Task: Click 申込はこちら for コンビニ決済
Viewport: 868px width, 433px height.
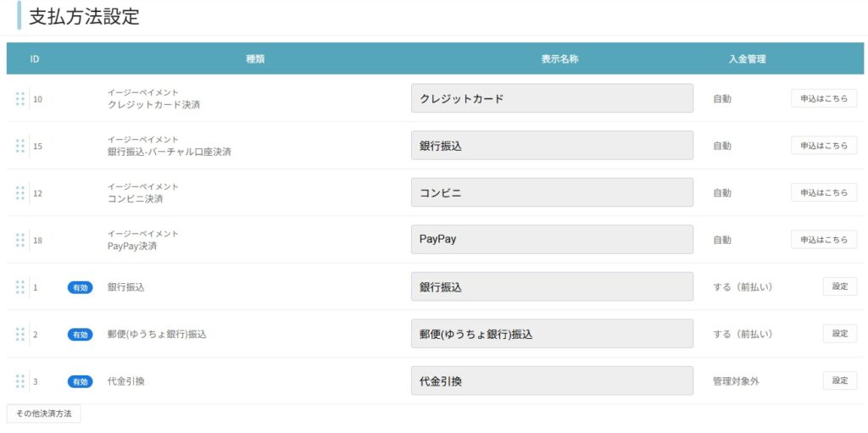Action: [x=823, y=192]
